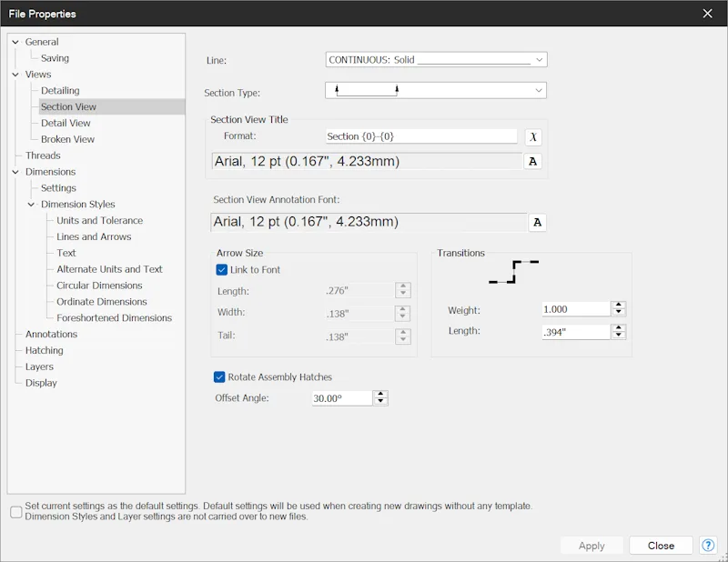
Task: Increase the Transitions Weight value
Action: pos(619,306)
